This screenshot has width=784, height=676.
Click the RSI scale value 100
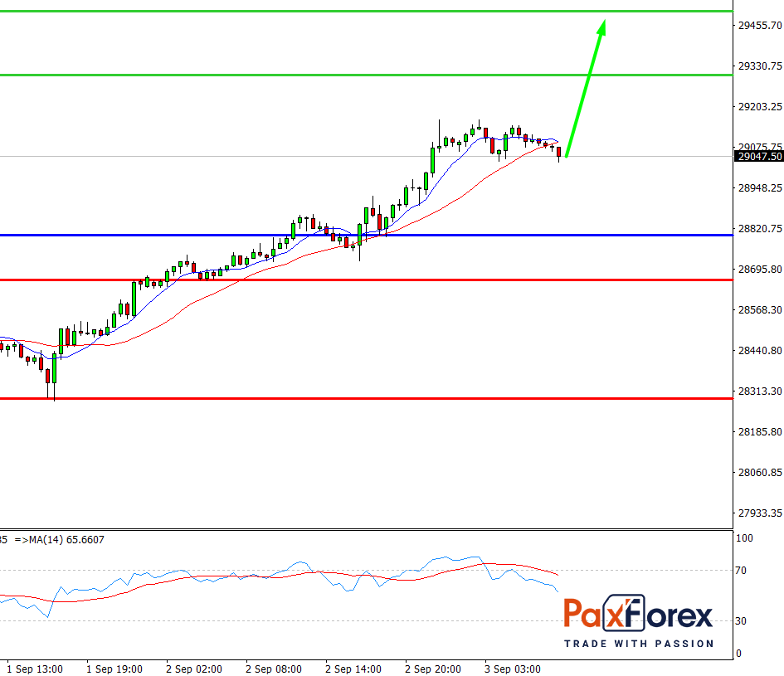coord(744,538)
